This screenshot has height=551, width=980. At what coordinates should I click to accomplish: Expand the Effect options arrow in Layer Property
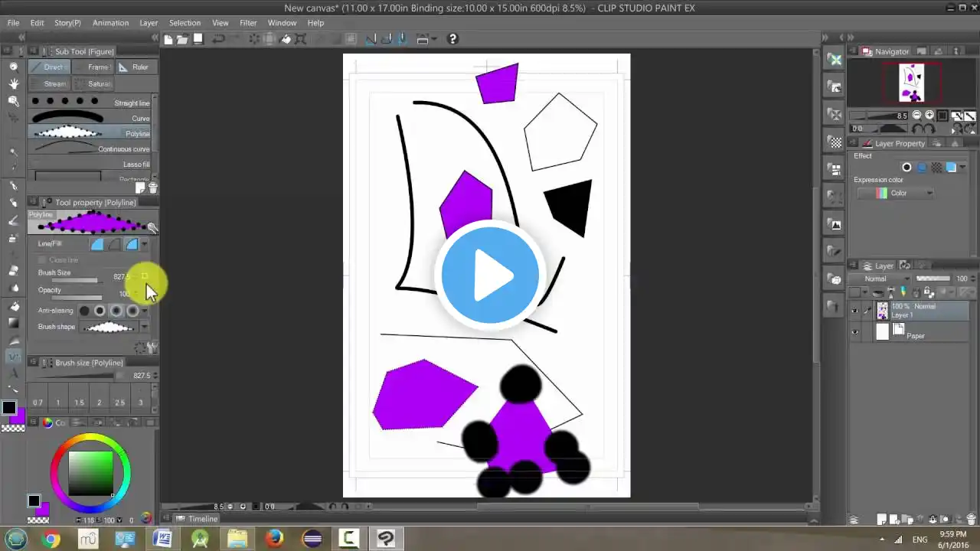tap(962, 168)
